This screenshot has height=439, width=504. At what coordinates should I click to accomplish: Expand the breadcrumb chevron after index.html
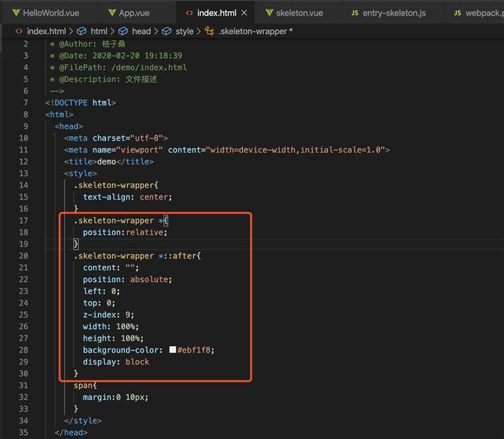click(71, 31)
